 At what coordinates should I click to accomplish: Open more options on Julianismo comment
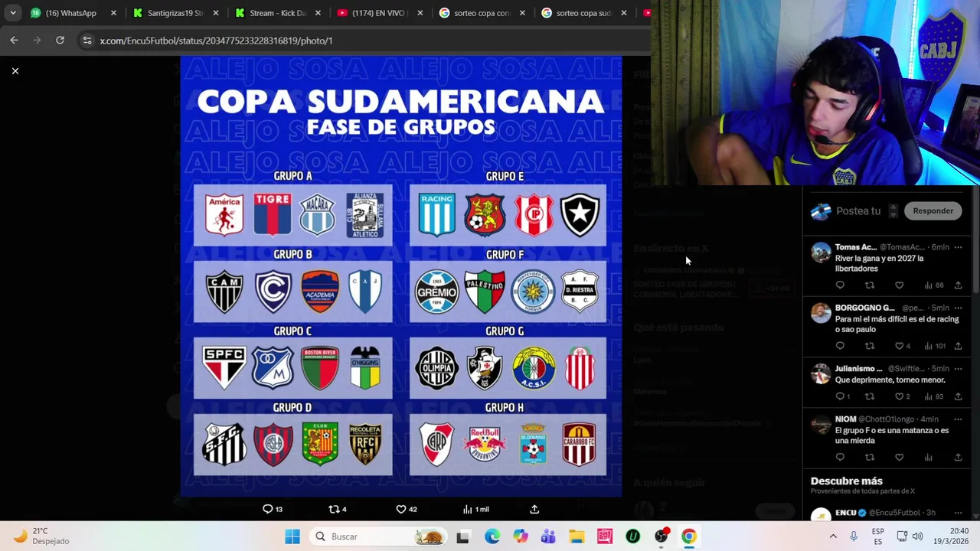pos(958,368)
